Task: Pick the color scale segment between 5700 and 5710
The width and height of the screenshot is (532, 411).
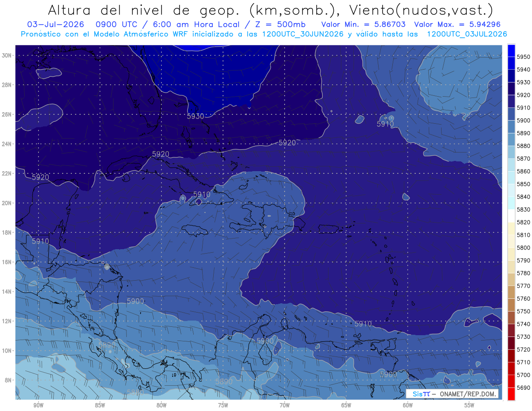Action: point(511,368)
